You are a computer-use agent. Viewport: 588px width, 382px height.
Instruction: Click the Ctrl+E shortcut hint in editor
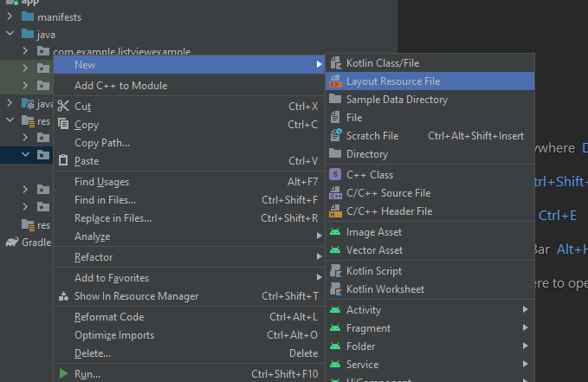[558, 216]
